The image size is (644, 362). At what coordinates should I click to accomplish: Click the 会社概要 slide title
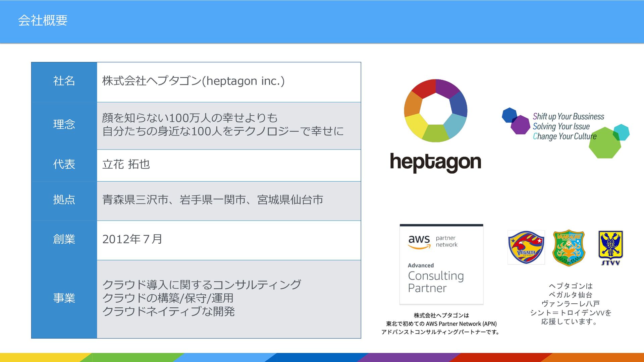coord(43,21)
